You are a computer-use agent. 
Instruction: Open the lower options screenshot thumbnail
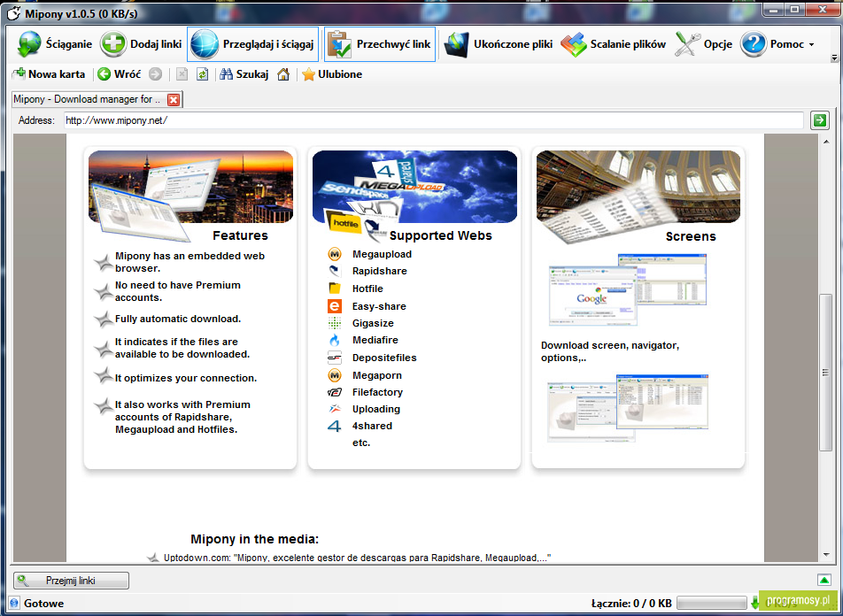coord(628,407)
